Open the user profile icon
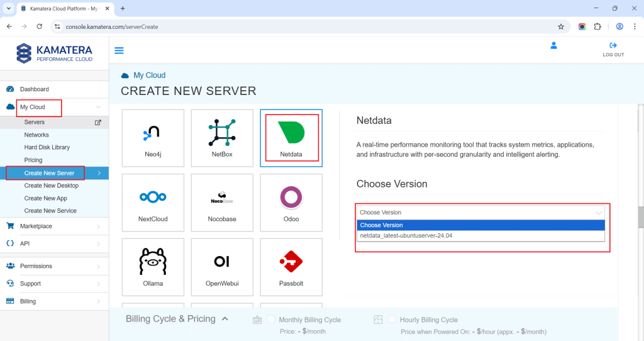 (x=553, y=45)
